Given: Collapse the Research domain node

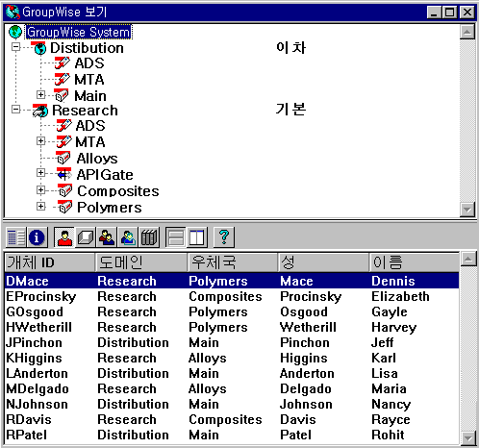Looking at the screenshot, I should pyautogui.click(x=15, y=110).
